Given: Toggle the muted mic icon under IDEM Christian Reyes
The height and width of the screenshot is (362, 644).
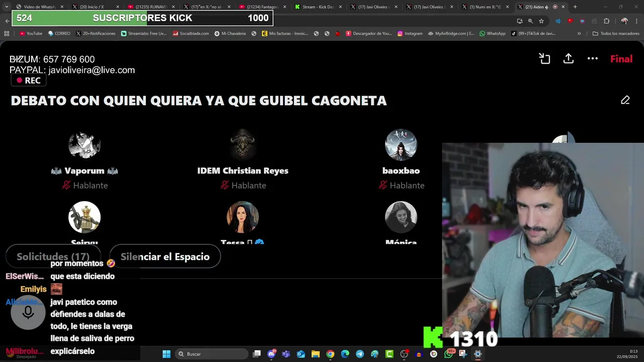Looking at the screenshot, I should point(225,185).
